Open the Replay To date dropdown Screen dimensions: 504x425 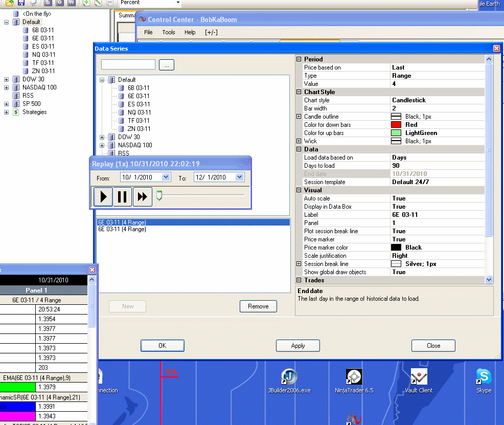tap(239, 177)
